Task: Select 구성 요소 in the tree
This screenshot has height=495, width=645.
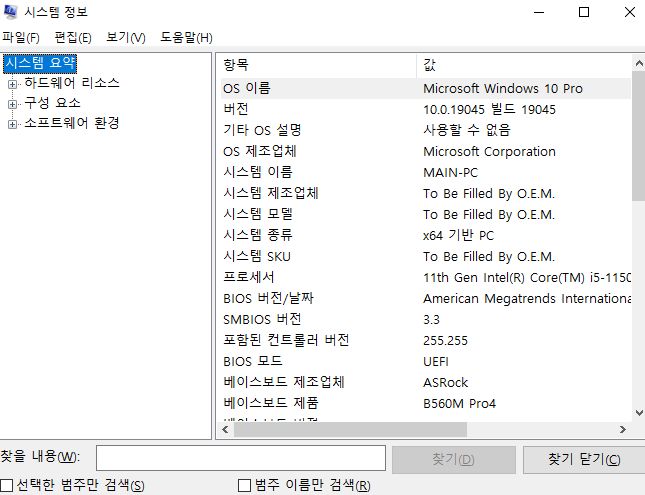Action: tap(52, 103)
